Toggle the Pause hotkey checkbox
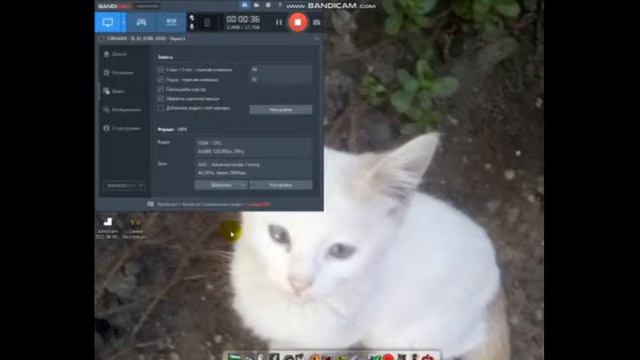 pyautogui.click(x=160, y=80)
